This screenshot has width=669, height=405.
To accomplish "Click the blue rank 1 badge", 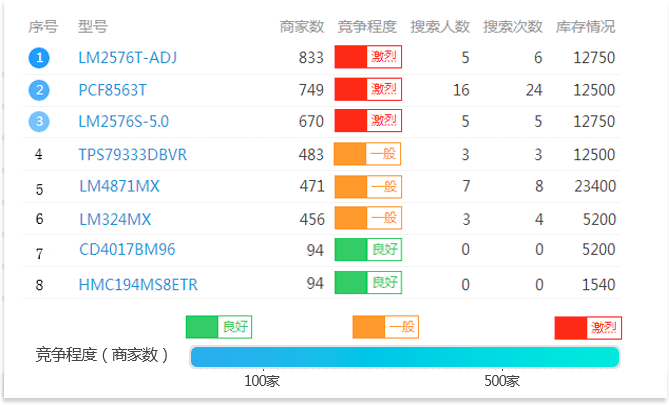I will pyautogui.click(x=39, y=58).
